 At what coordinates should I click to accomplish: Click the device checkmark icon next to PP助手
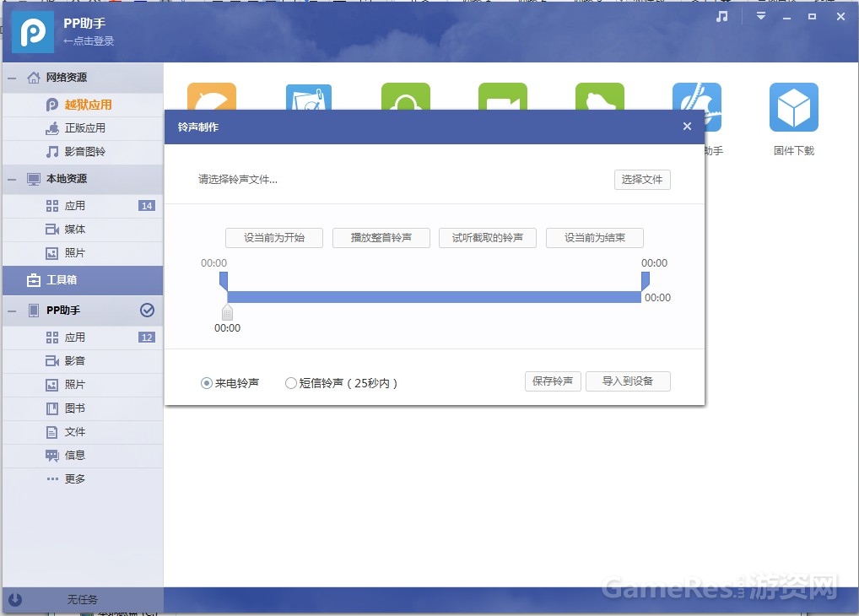pyautogui.click(x=147, y=311)
